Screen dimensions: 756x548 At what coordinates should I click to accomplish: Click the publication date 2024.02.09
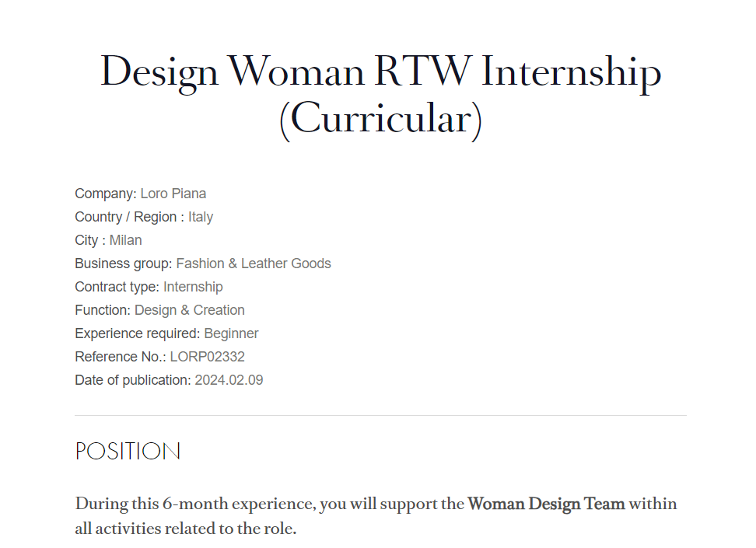(229, 380)
